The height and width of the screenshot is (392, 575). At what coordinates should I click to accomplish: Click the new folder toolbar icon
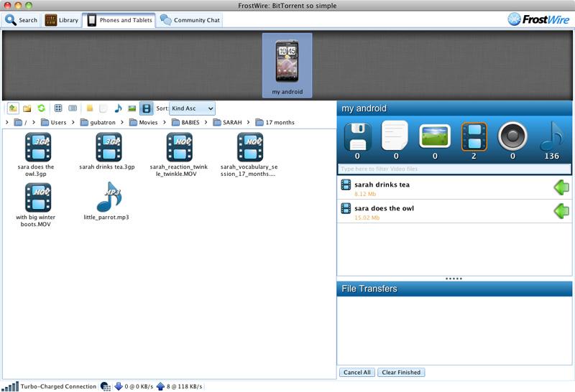click(x=27, y=108)
